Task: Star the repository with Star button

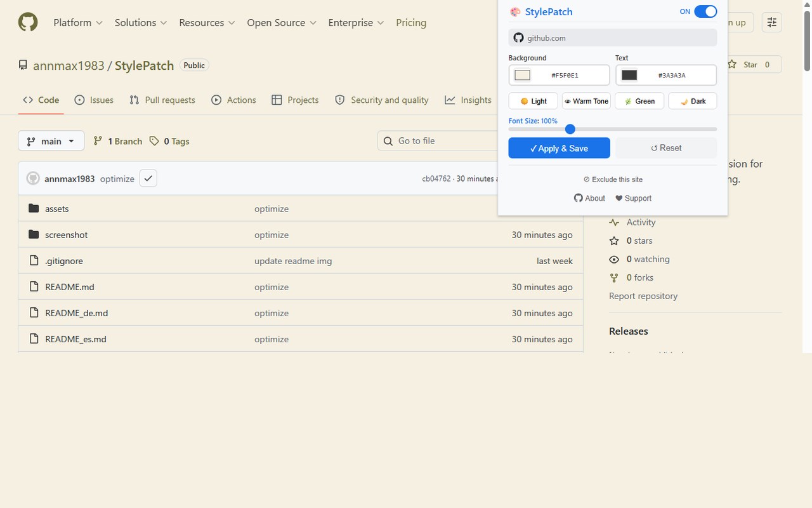Action: click(750, 65)
